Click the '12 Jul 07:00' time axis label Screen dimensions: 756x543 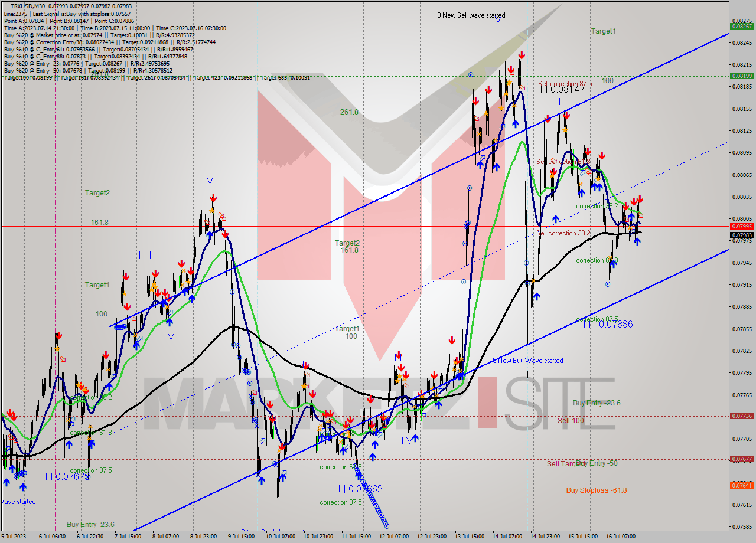pyautogui.click(x=394, y=537)
